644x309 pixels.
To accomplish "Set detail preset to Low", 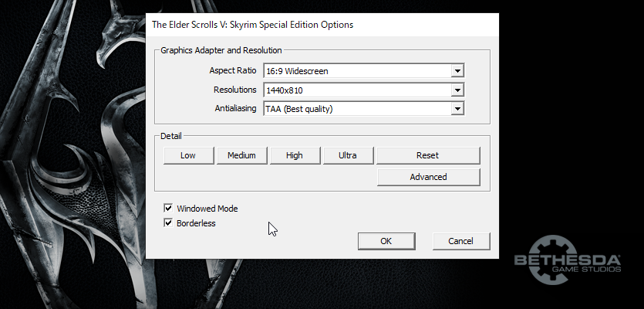I will [x=188, y=155].
